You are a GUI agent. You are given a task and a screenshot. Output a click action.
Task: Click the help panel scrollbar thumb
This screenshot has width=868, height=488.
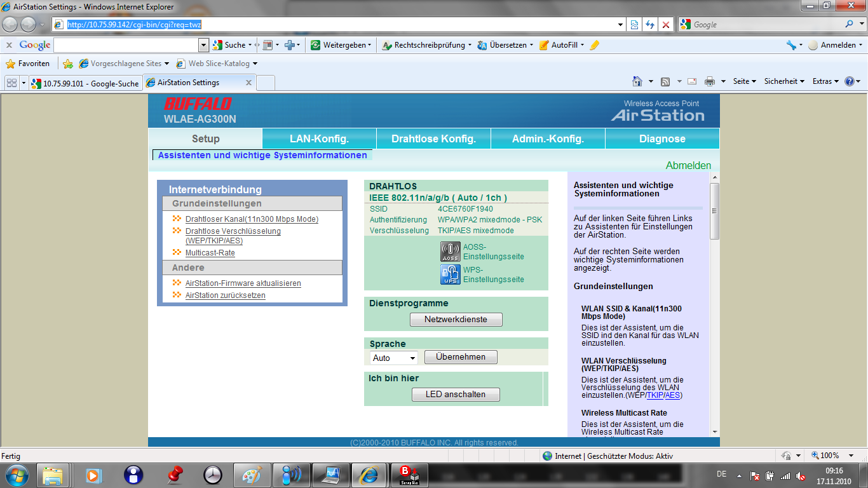pos(715,211)
